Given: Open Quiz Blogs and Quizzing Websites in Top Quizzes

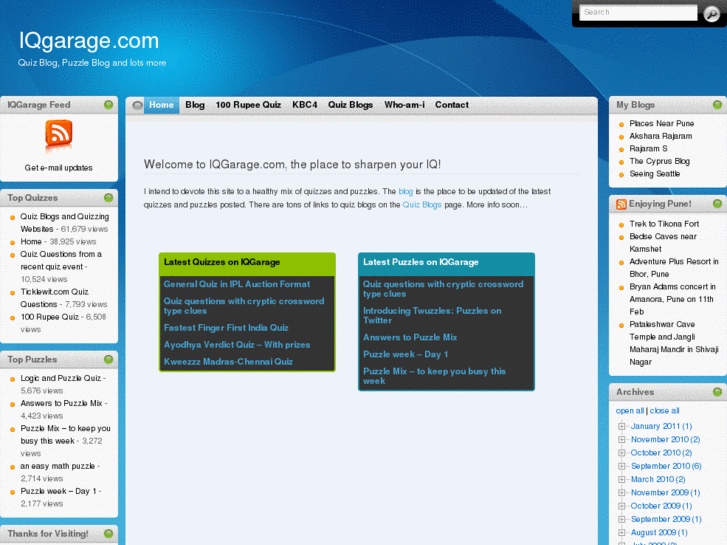Looking at the screenshot, I should 64,223.
